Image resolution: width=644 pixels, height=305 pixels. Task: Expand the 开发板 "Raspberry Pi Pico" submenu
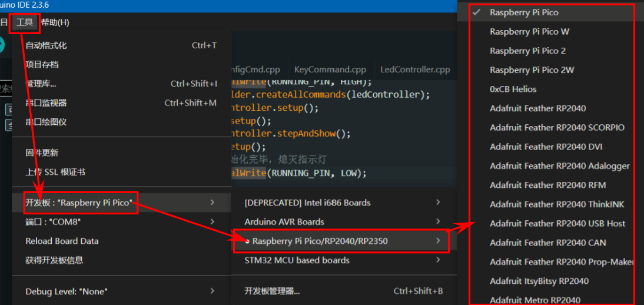tap(122, 203)
